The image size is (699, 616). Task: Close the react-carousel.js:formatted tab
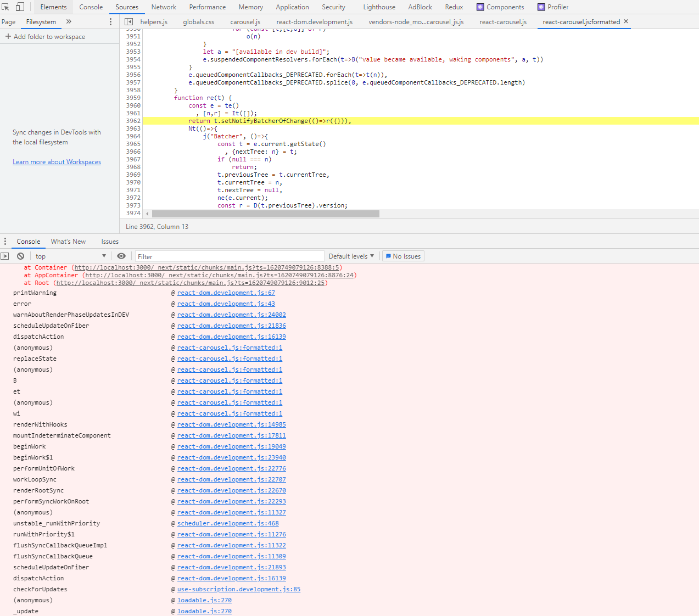point(626,21)
